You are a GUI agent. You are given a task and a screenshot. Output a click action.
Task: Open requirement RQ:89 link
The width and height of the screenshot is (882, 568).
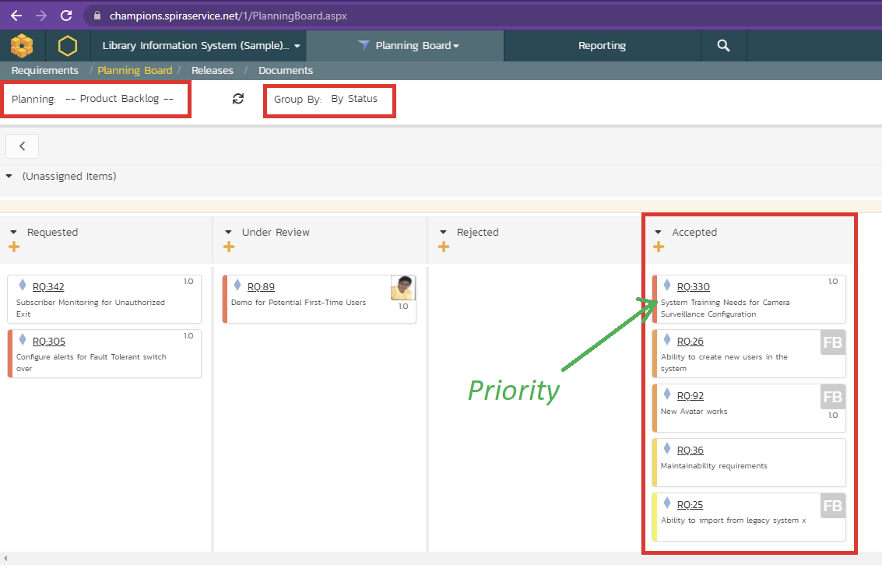(260, 287)
